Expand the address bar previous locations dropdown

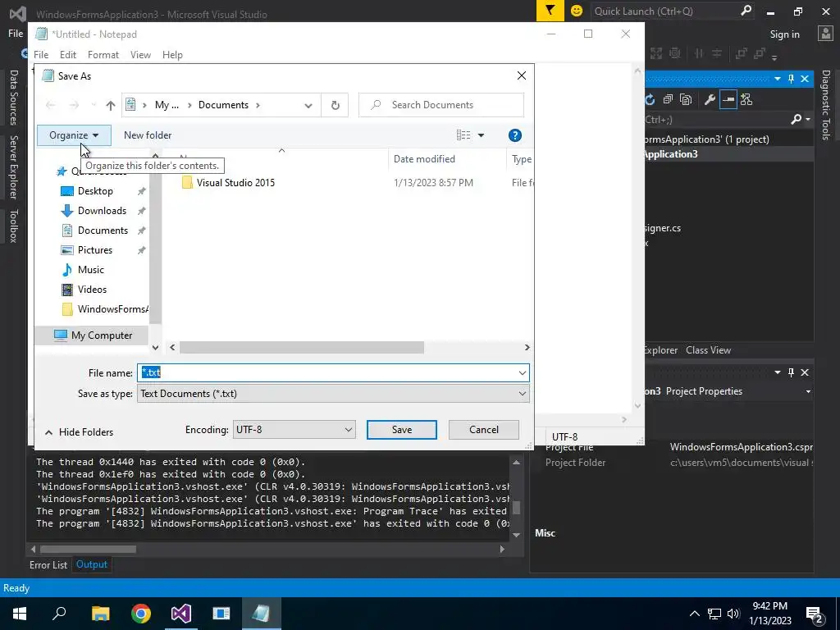click(x=308, y=106)
